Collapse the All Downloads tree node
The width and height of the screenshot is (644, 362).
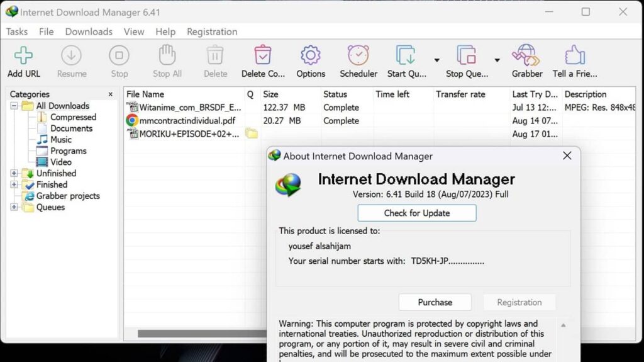coord(14,106)
